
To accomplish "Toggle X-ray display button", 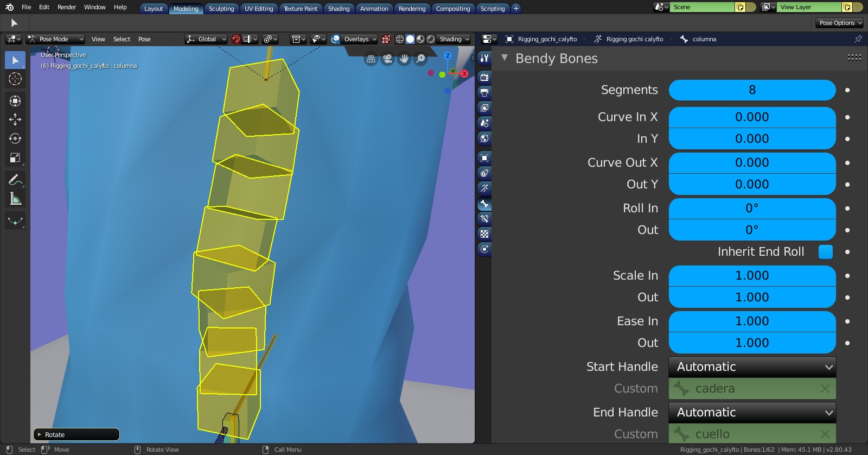I will 386,39.
